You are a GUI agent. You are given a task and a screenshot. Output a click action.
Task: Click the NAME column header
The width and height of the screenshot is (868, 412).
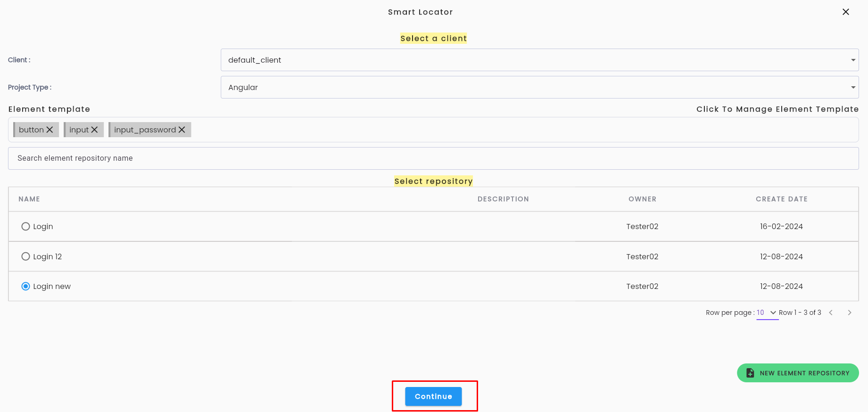pyautogui.click(x=29, y=199)
